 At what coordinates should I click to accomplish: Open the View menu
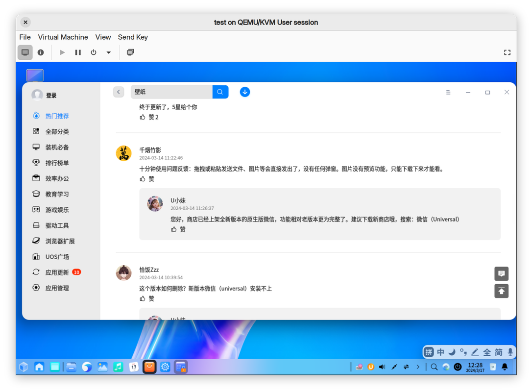tap(103, 37)
